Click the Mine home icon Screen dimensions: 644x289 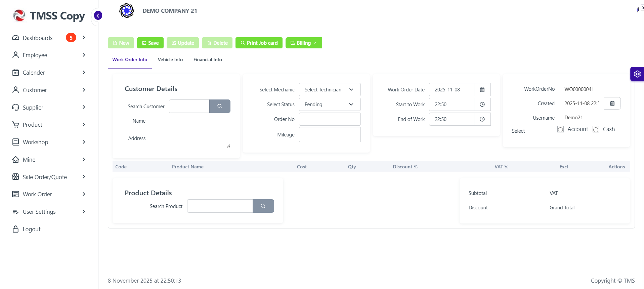[x=15, y=159]
